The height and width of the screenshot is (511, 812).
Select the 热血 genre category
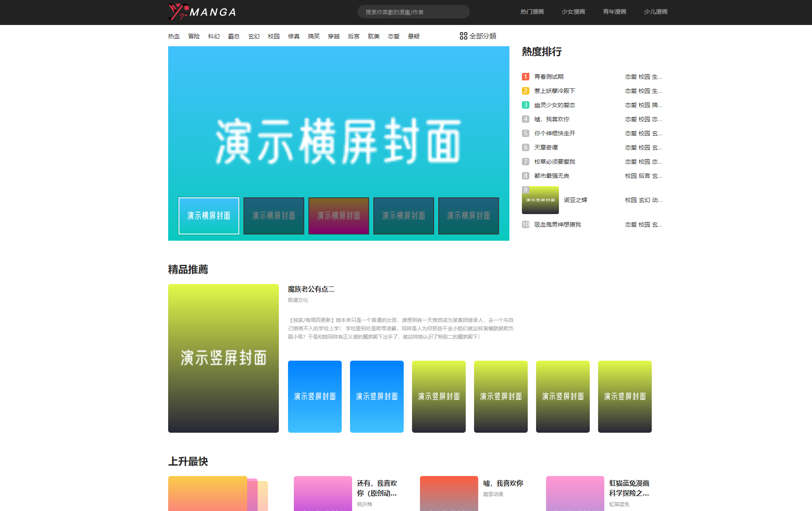point(174,37)
